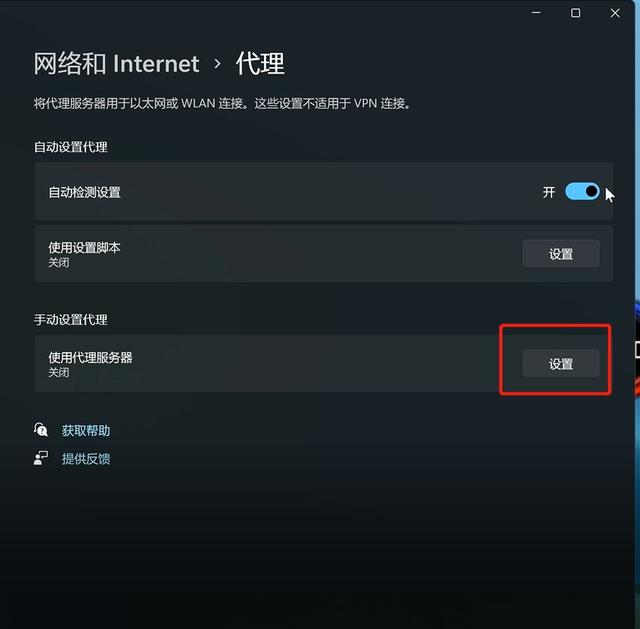Image resolution: width=640 pixels, height=629 pixels.
Task: Click the 开 label beside the toggle
Action: pos(549,192)
